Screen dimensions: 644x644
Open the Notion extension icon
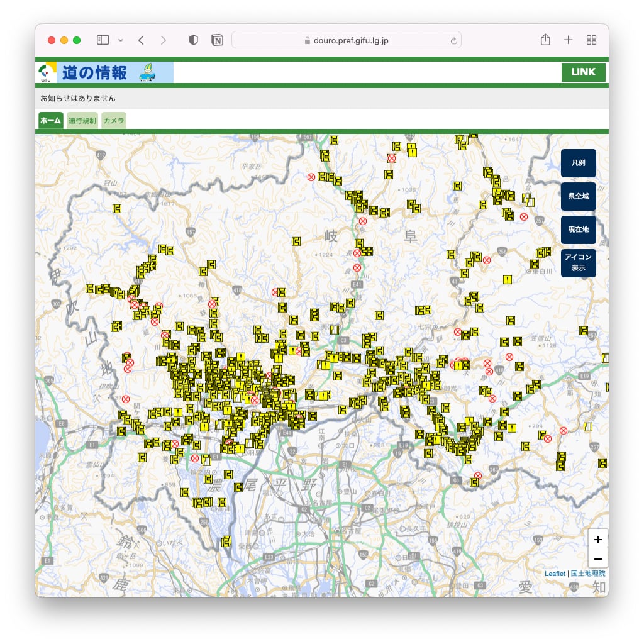217,40
